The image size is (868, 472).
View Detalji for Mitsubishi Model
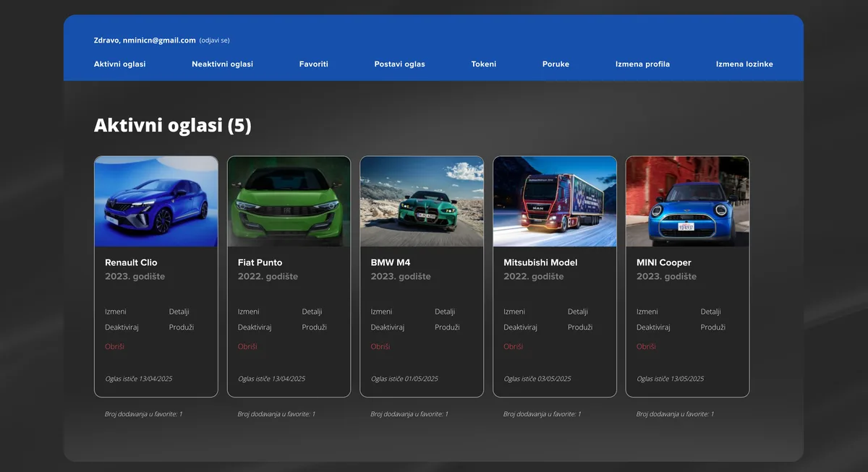tap(578, 312)
